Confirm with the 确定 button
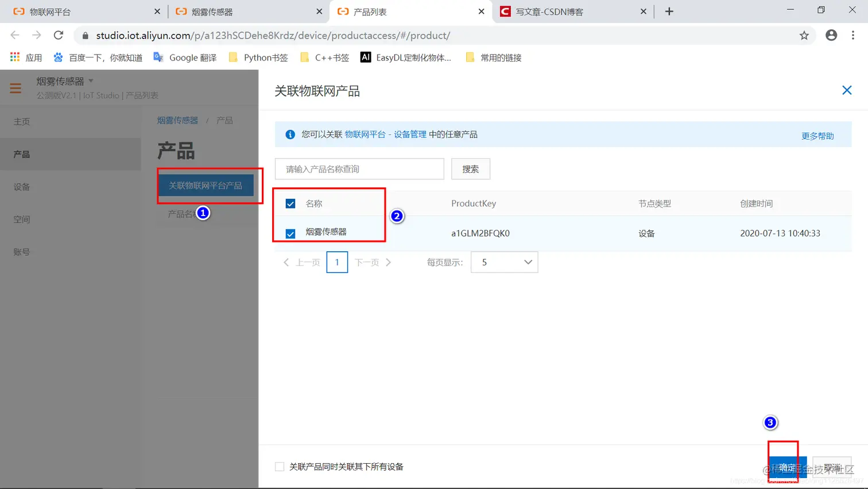 (x=787, y=467)
